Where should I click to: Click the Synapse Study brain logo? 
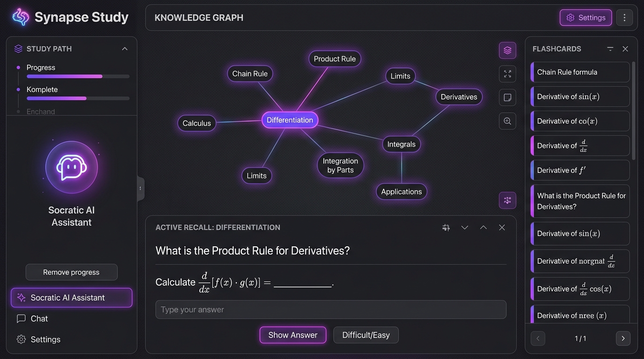21,17
